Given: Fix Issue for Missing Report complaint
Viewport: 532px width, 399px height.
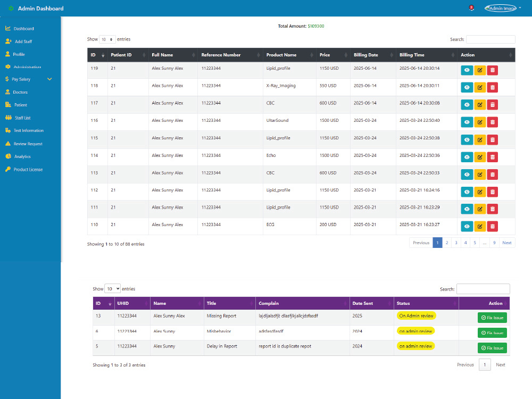Looking at the screenshot, I should [x=492, y=318].
